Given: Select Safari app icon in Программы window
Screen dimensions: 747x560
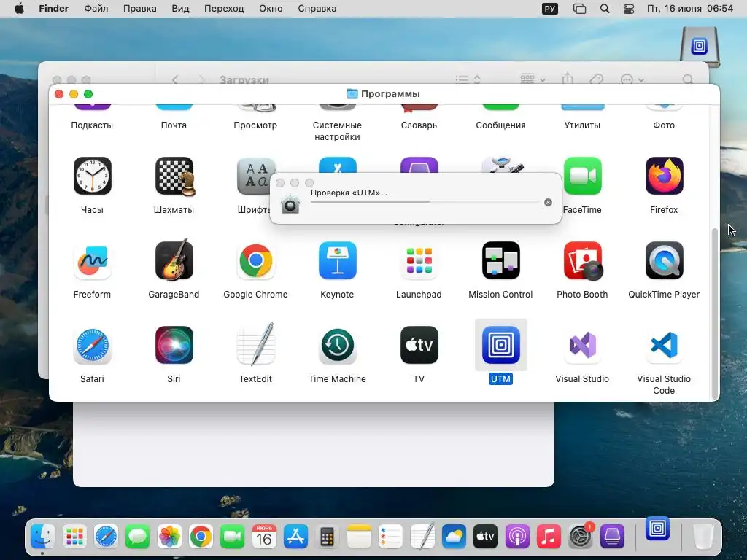Looking at the screenshot, I should coord(93,345).
